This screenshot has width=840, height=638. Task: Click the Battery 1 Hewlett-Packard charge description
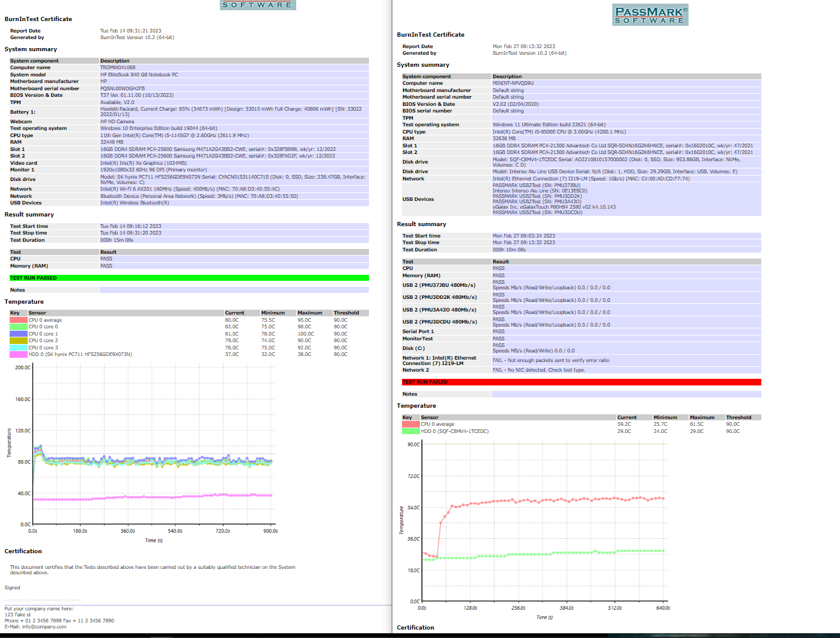(x=231, y=112)
